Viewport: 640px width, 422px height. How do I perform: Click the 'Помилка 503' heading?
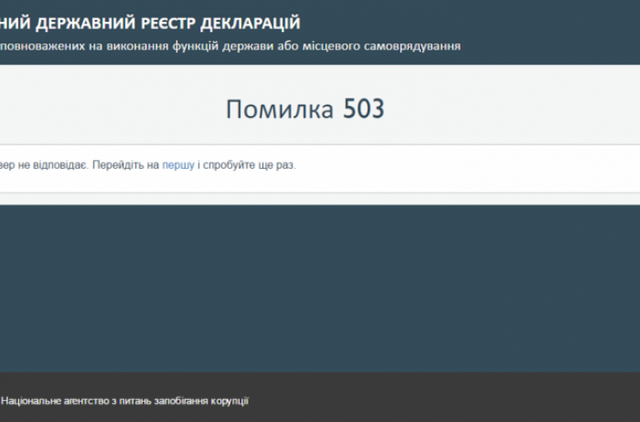click(x=304, y=109)
